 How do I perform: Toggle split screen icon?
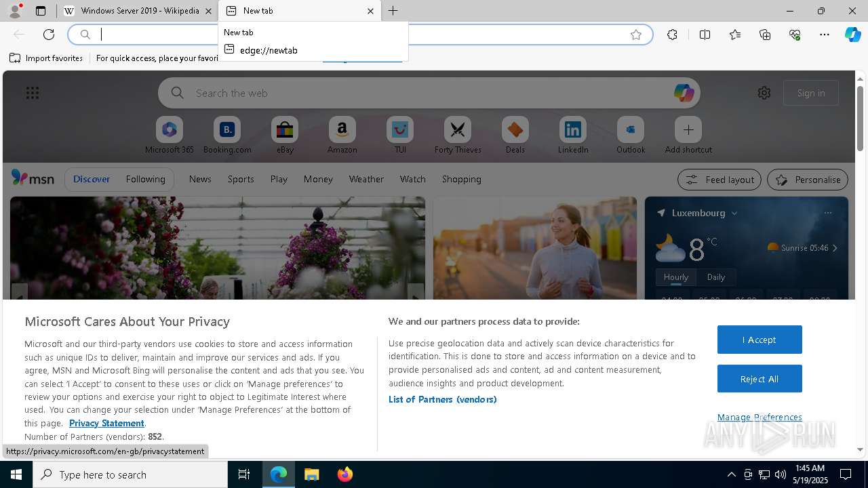[705, 35]
